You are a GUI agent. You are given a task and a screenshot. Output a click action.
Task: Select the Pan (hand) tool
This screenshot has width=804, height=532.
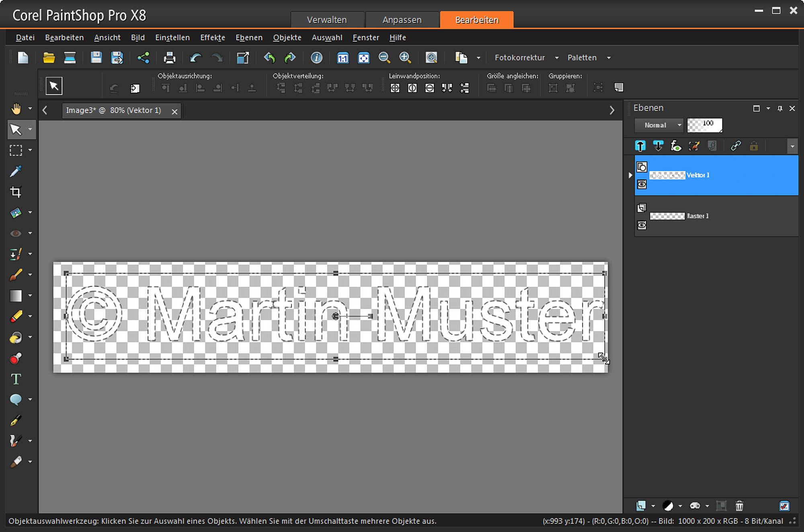point(16,108)
